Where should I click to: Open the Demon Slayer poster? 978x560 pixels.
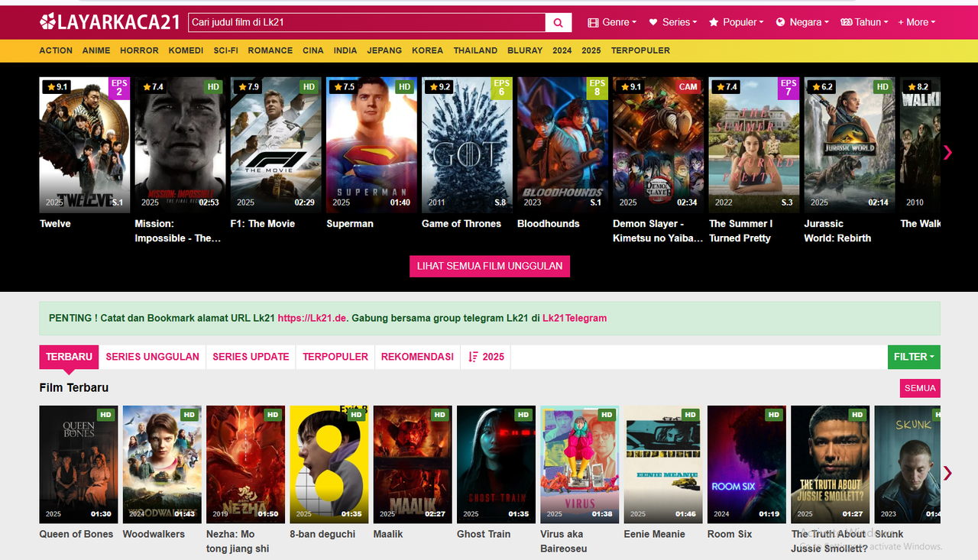[659, 145]
